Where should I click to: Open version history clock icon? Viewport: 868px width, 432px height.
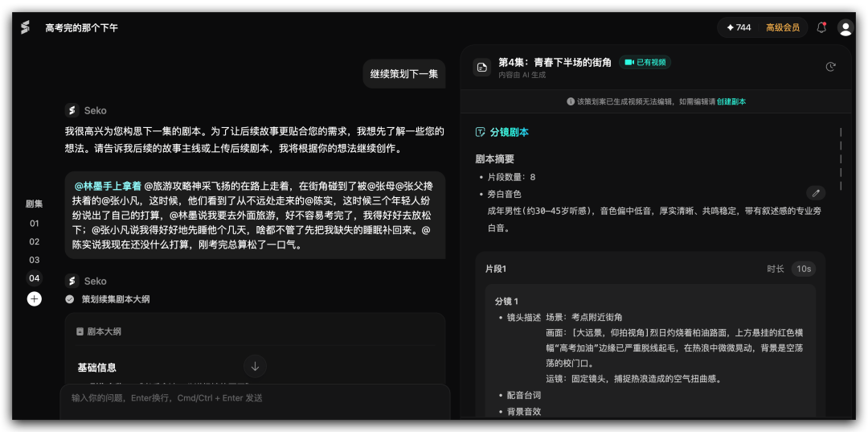pos(830,67)
